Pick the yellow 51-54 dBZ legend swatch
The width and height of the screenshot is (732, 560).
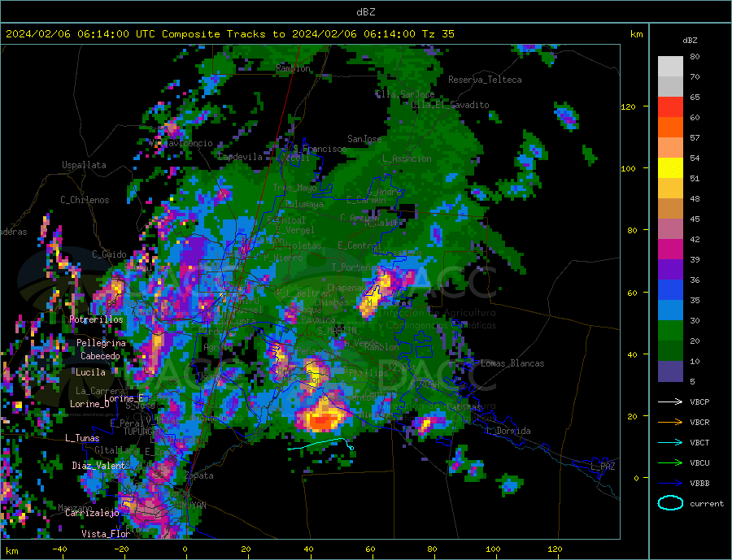pyautogui.click(x=670, y=168)
